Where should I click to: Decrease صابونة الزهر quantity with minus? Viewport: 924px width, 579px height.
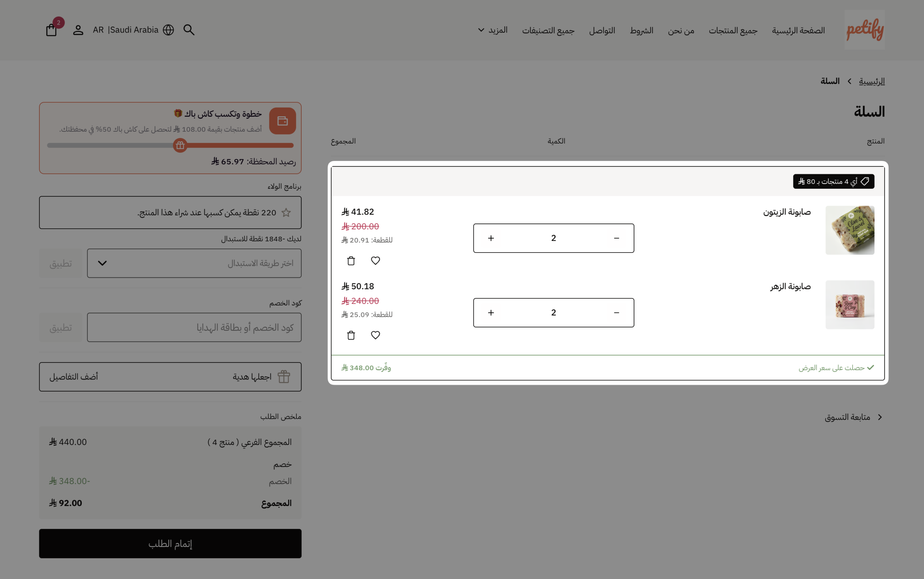coord(616,313)
